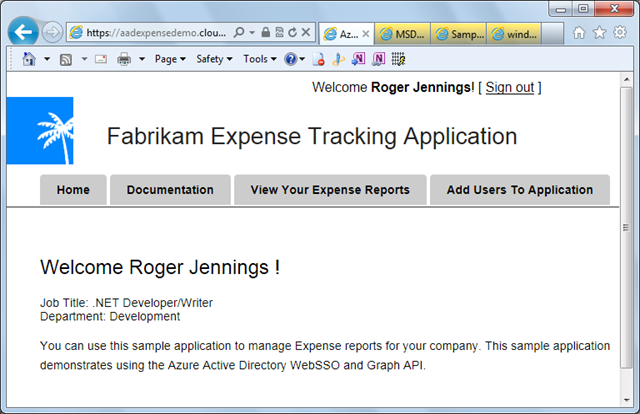This screenshot has width=640, height=414.
Task: Open the Safety menu
Action: (214, 59)
